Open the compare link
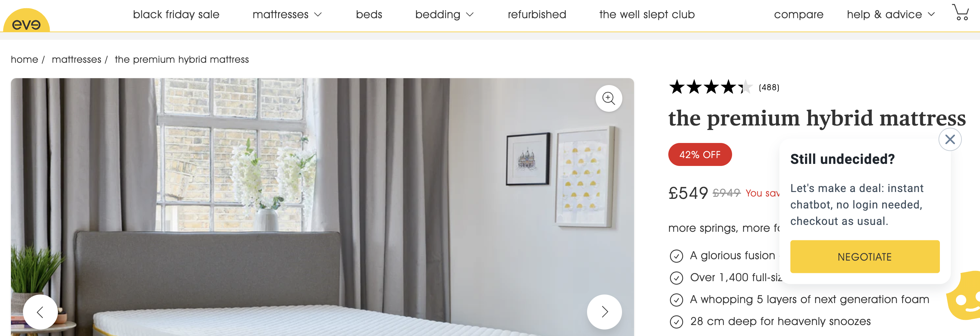 click(x=799, y=14)
